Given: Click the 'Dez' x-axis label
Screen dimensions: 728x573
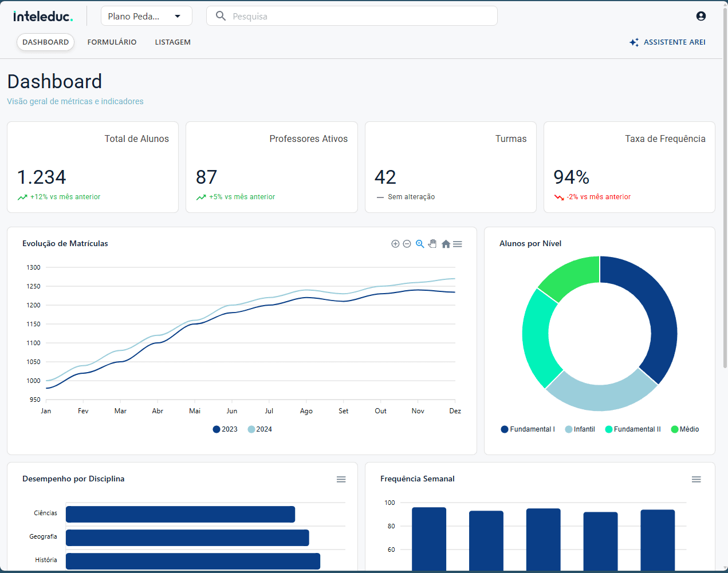Looking at the screenshot, I should click(455, 411).
